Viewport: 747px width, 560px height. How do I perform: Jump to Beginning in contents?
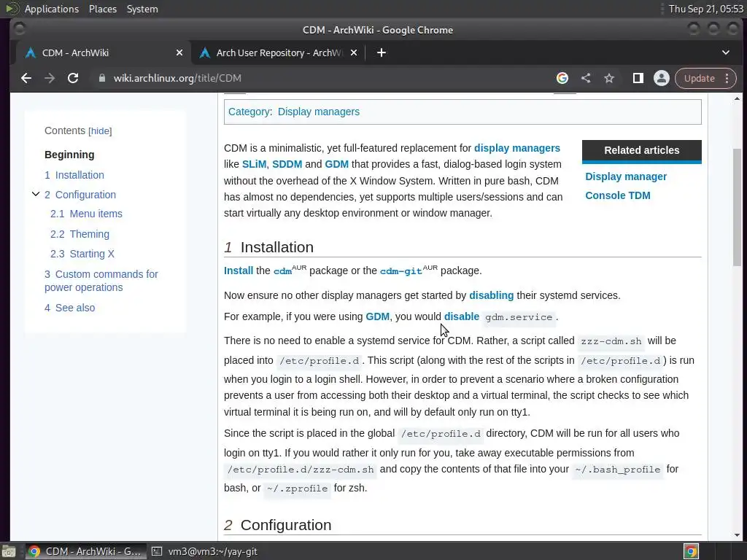69,155
